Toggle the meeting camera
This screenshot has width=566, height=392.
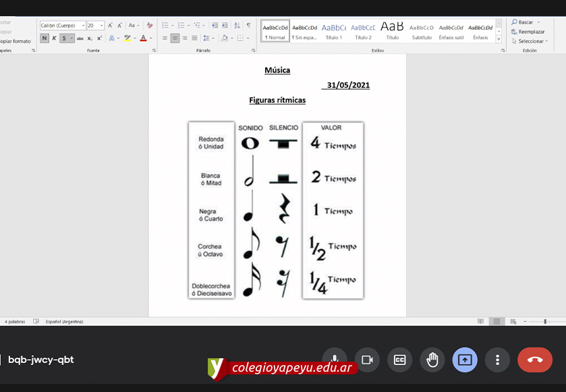[x=367, y=360]
